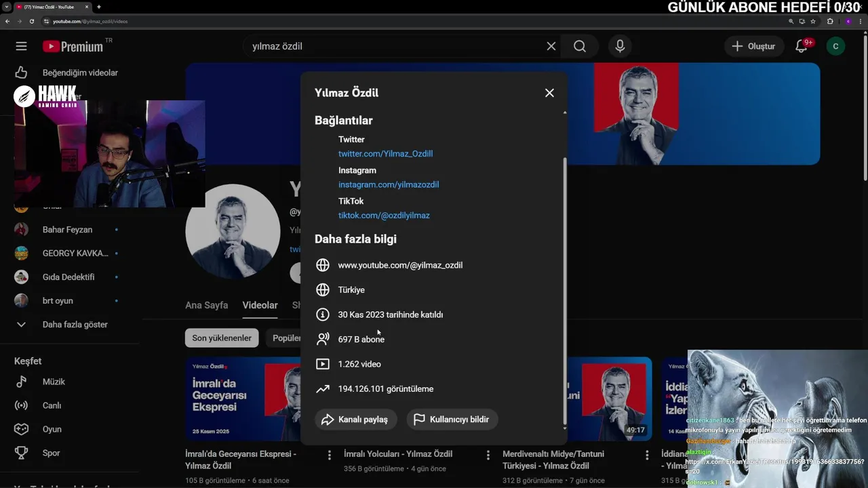Open the twitter.com/Yilmaz_Ozdill link
Screen dimensions: 868x488
coord(385,154)
